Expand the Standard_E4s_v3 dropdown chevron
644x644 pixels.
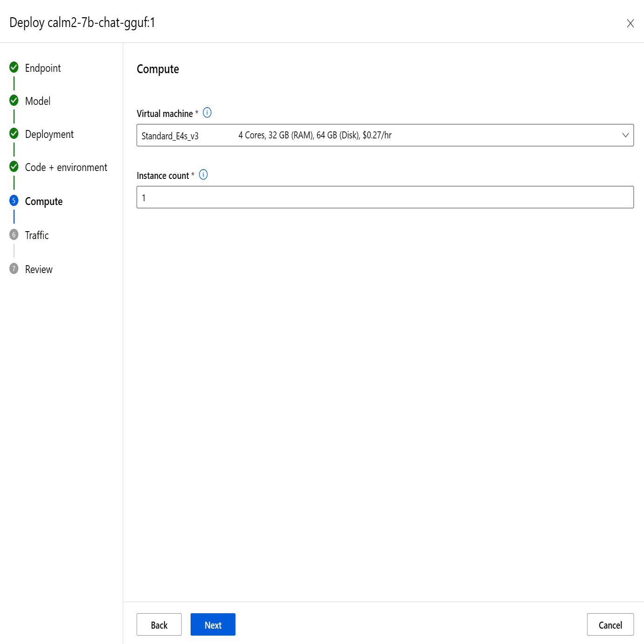625,135
